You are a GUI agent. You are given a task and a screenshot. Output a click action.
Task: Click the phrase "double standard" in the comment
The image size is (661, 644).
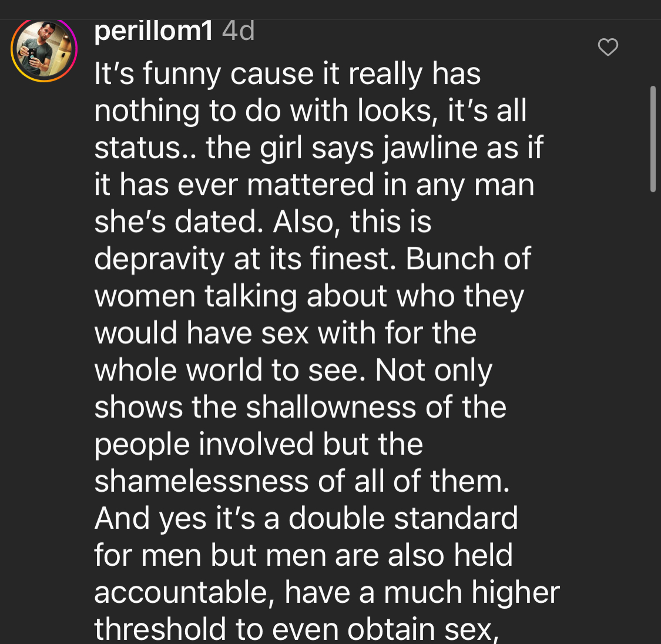pos(403,518)
